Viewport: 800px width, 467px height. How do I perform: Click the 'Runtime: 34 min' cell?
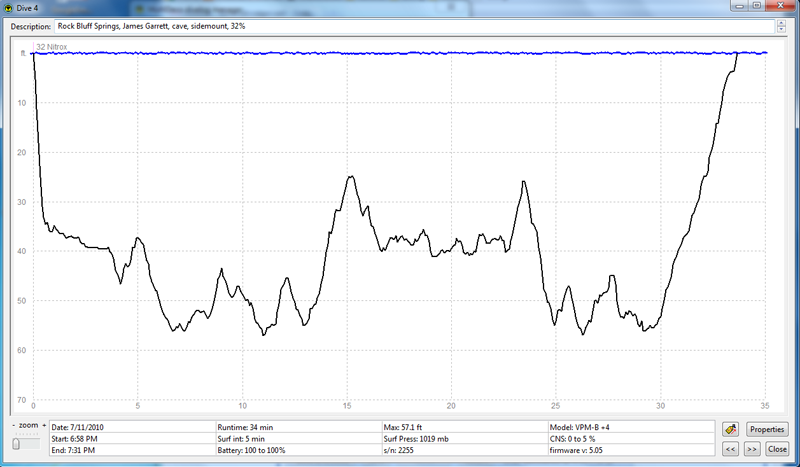pyautogui.click(x=299, y=427)
